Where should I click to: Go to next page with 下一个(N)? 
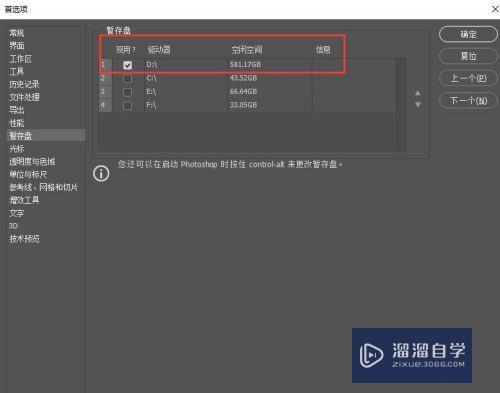tap(468, 100)
